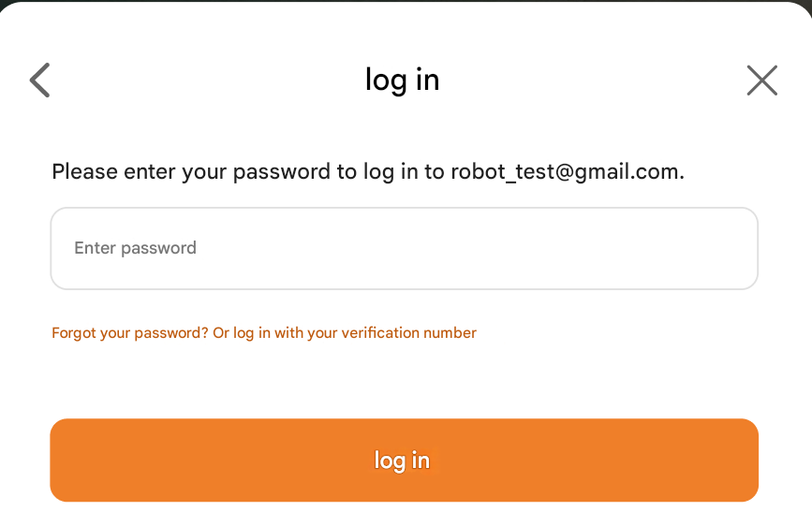Tap the back arrow beside the log in title
This screenshot has width=812, height=526.
[39, 80]
